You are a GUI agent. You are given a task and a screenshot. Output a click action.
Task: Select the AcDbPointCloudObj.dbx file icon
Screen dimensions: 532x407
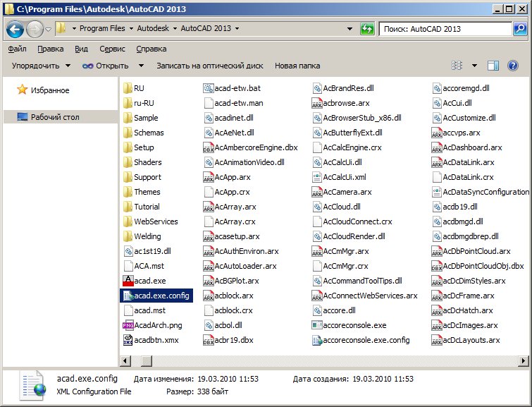pos(437,266)
